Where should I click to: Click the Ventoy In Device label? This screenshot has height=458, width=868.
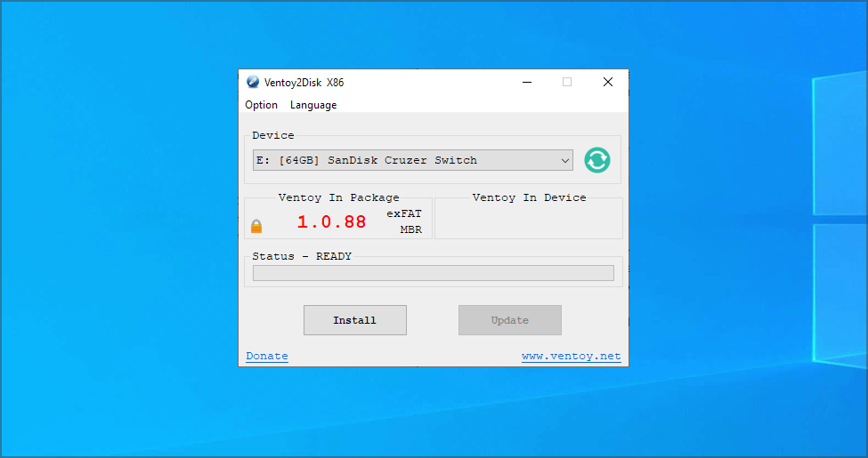coord(529,197)
